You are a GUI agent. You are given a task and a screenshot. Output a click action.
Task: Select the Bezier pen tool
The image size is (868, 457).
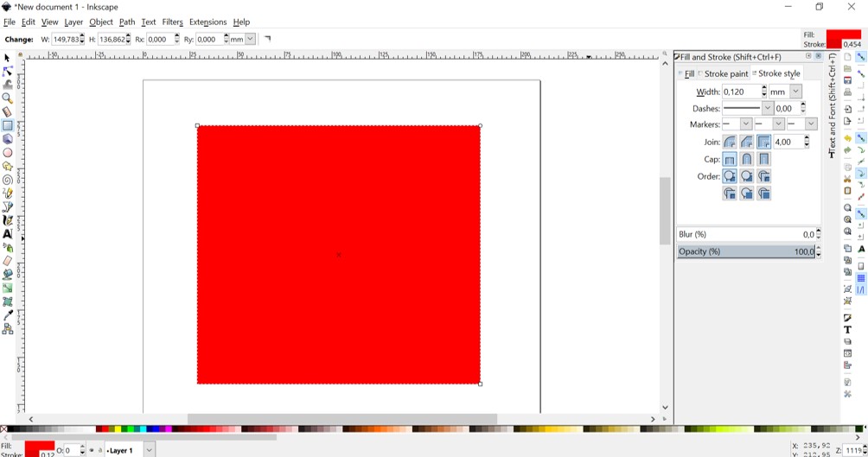pyautogui.click(x=7, y=207)
